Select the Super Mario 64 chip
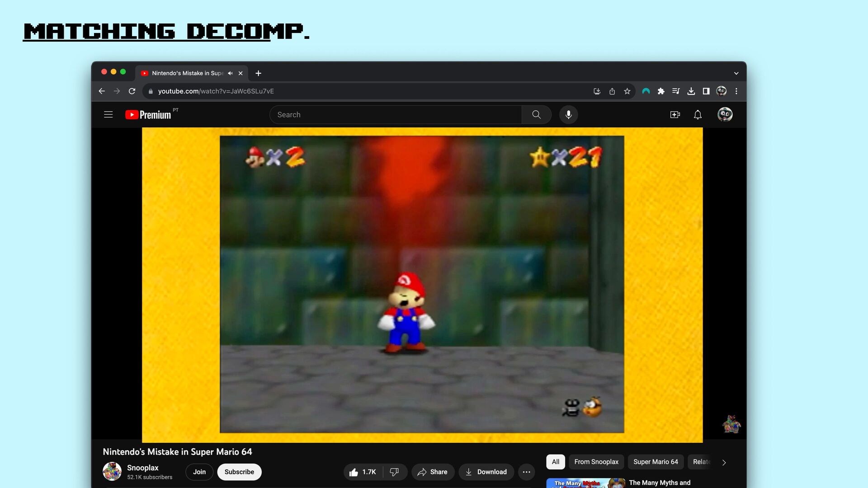The width and height of the screenshot is (868, 488). pos(655,462)
